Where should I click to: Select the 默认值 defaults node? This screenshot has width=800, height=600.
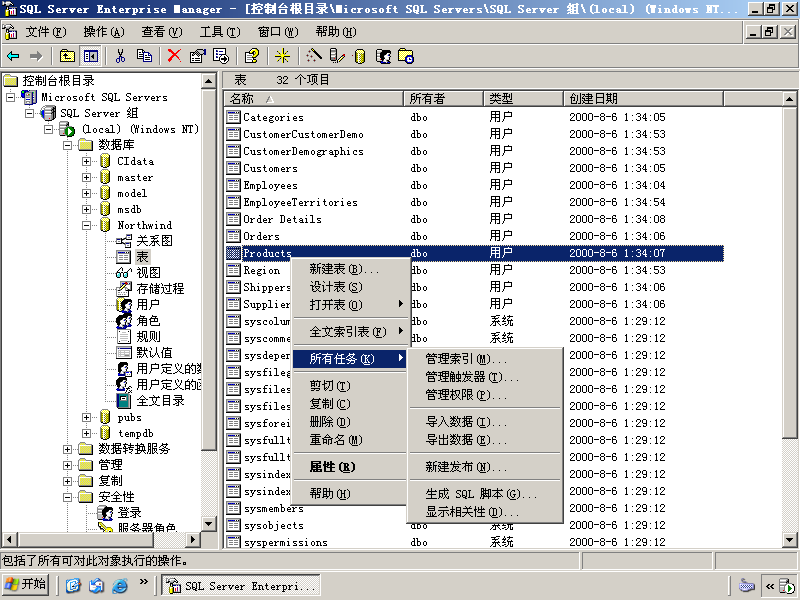tap(155, 353)
